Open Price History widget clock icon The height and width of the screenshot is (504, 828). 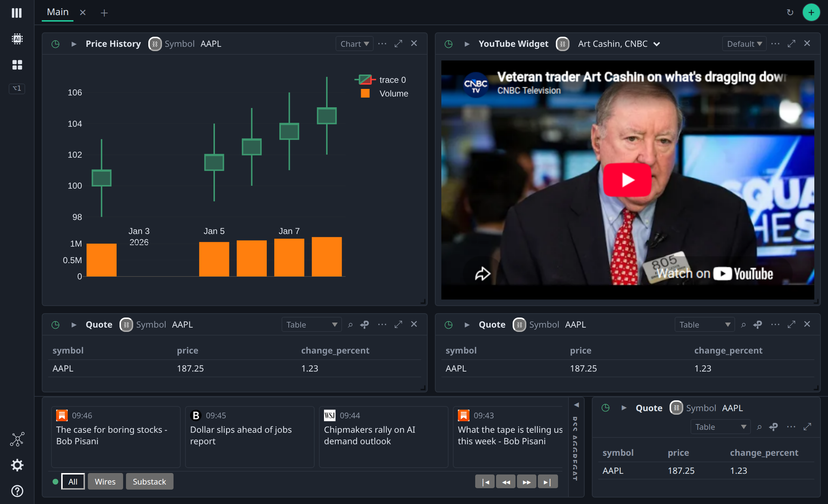click(55, 44)
